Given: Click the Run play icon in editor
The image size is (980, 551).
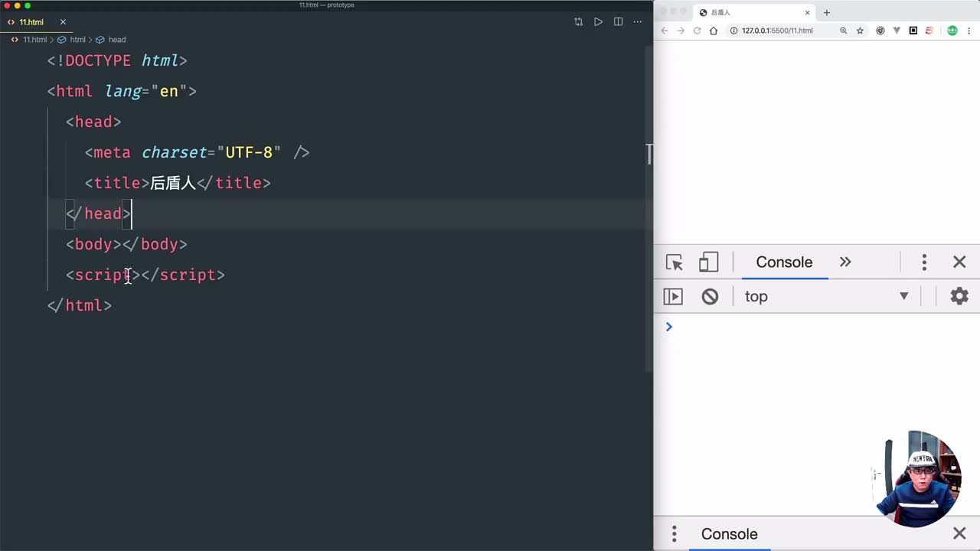Looking at the screenshot, I should 598,22.
